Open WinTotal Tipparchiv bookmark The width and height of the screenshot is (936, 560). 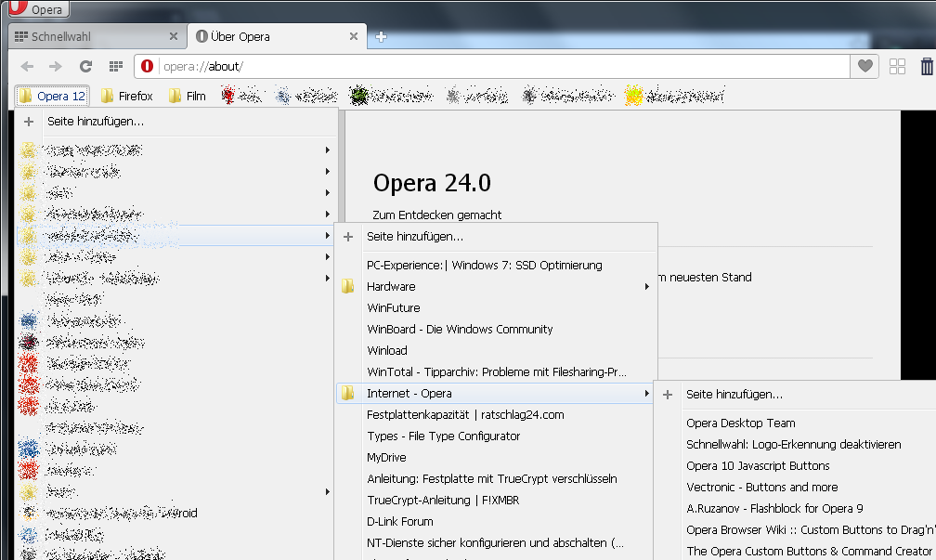pyautogui.click(x=497, y=371)
